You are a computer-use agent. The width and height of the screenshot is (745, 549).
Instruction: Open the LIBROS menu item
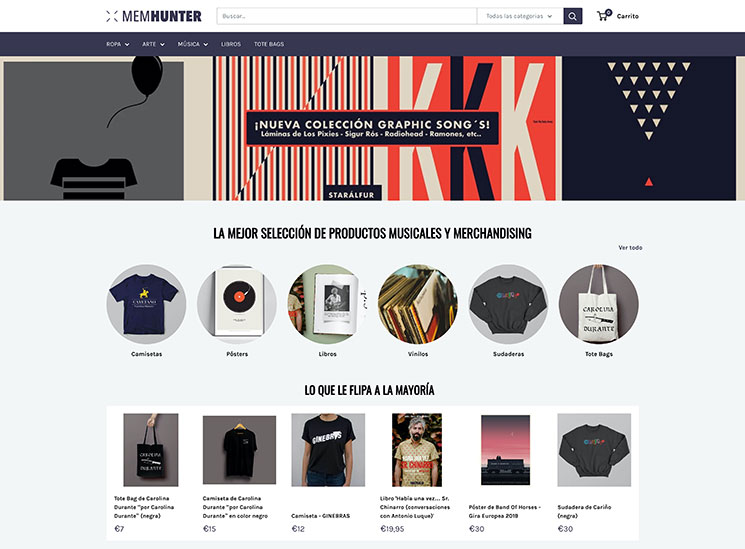(x=231, y=44)
